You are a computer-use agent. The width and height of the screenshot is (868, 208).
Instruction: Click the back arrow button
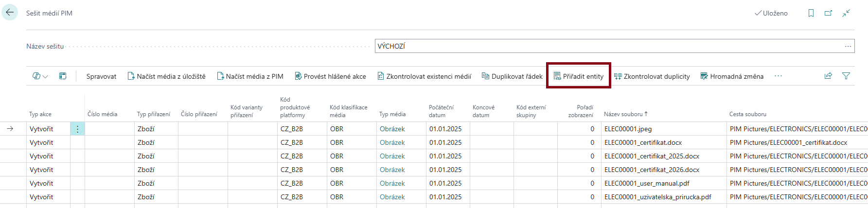tap(10, 13)
